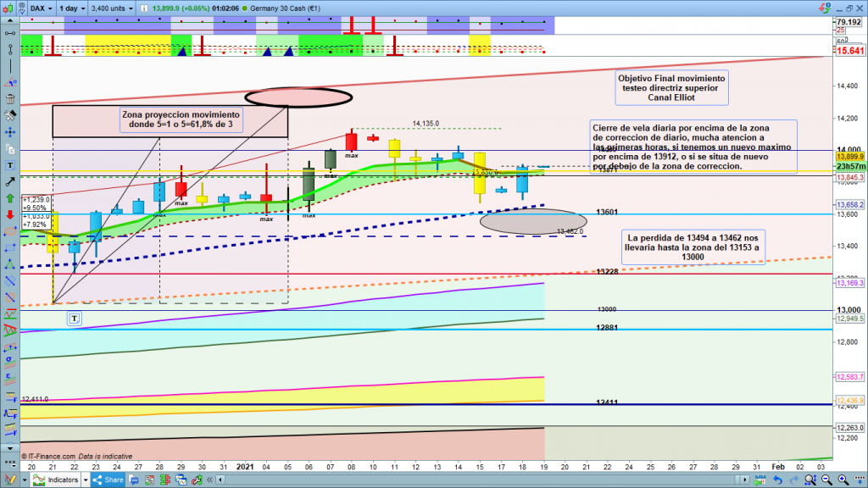Pick the move/crosshair cursor tool
Viewport: 868px width, 488px height.
pyautogui.click(x=10, y=132)
